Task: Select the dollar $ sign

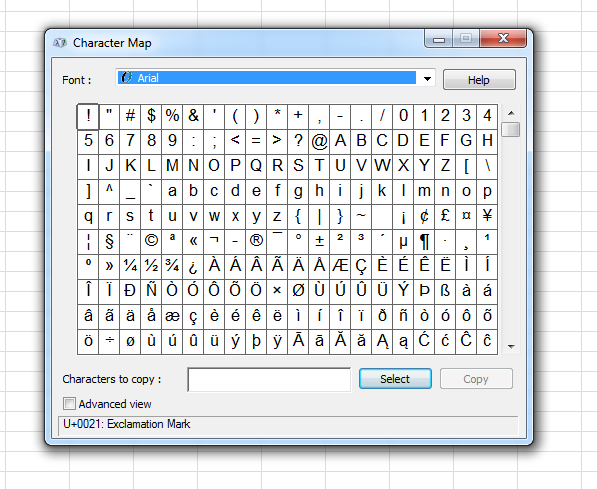Action: click(151, 116)
